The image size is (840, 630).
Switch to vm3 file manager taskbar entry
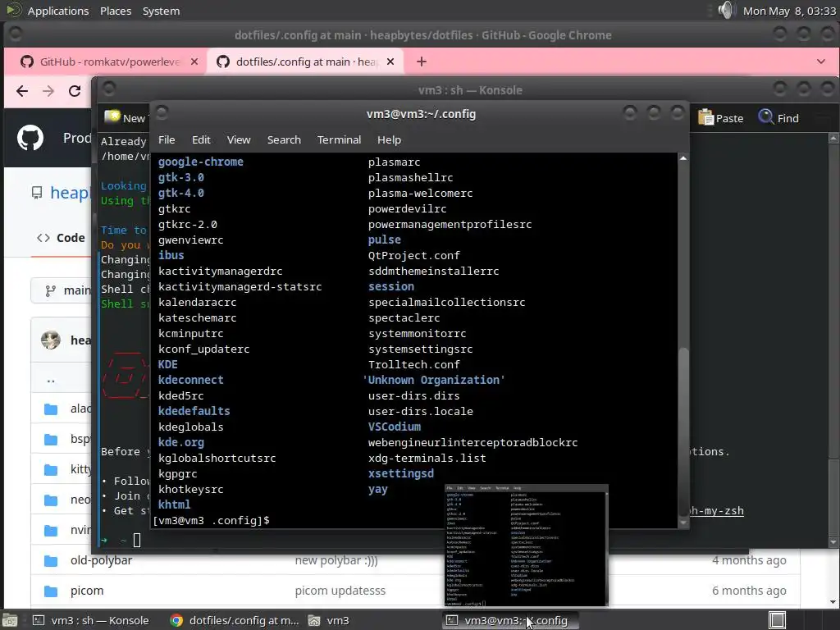coord(328,620)
